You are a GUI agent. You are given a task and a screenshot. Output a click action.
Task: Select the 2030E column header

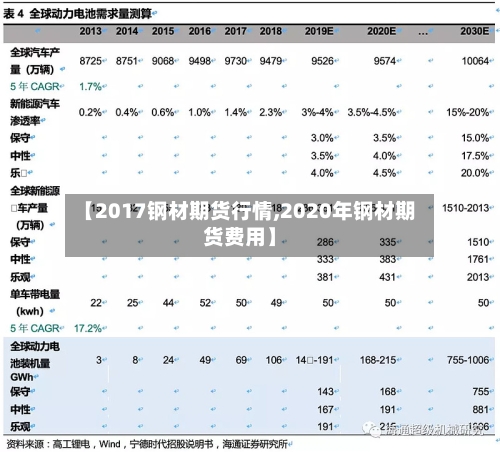tap(475, 31)
